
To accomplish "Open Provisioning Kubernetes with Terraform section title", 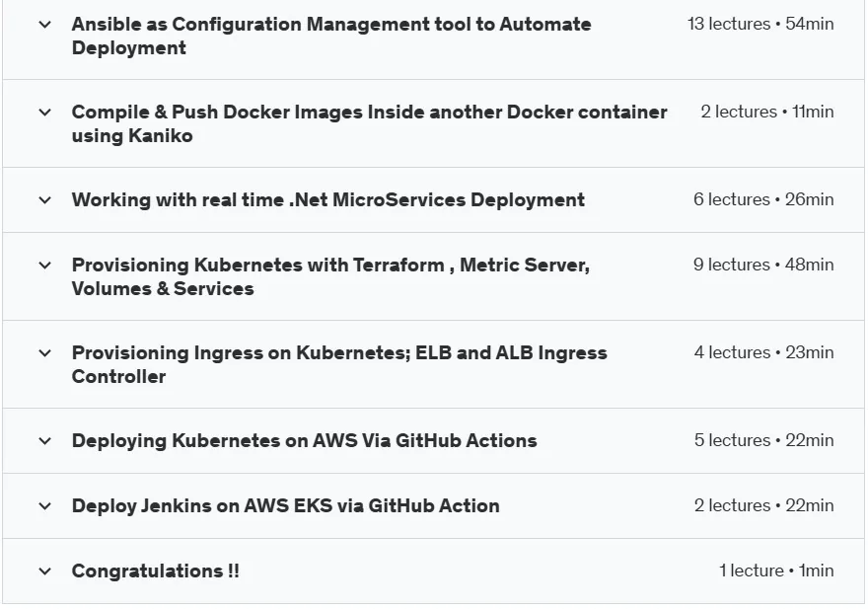I will [330, 276].
